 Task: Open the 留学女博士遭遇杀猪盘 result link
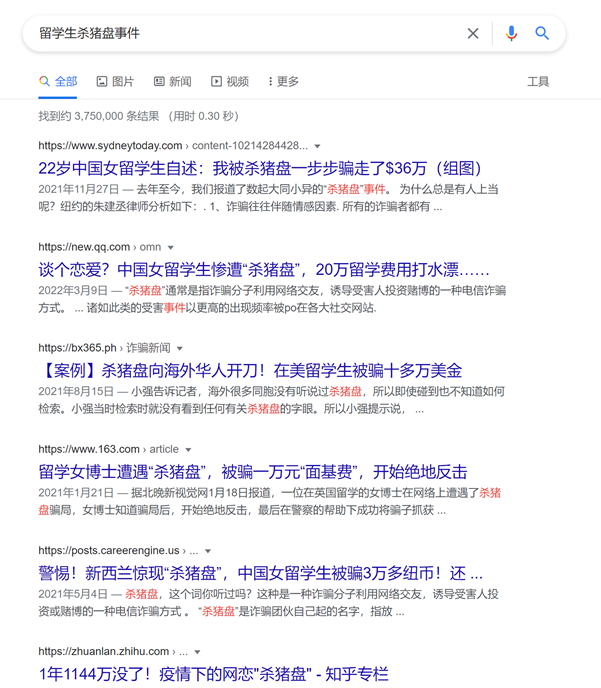253,471
